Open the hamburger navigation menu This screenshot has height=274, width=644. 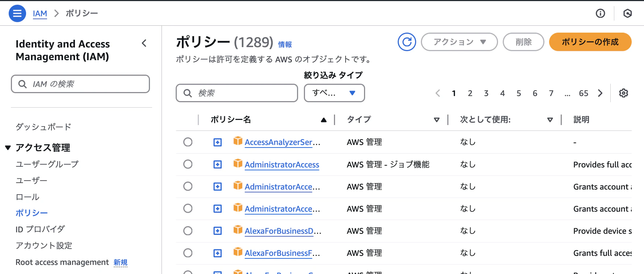pyautogui.click(x=17, y=13)
